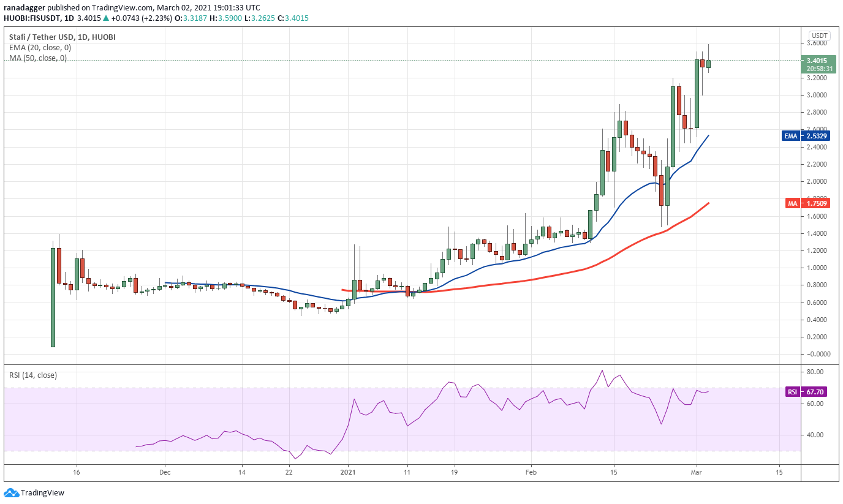Click the USDT currency label on price axis

tap(819, 35)
